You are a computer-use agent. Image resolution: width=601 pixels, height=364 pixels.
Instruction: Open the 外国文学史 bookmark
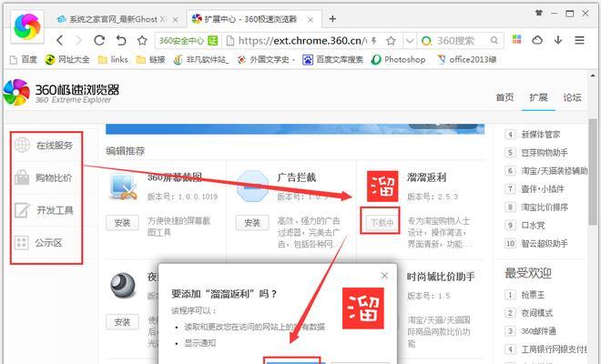point(266,59)
